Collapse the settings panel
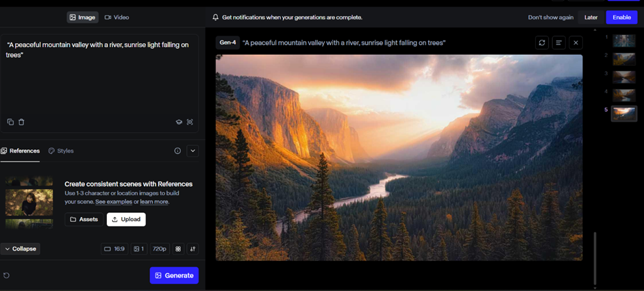Image resolution: width=644 pixels, height=291 pixels. coord(20,249)
